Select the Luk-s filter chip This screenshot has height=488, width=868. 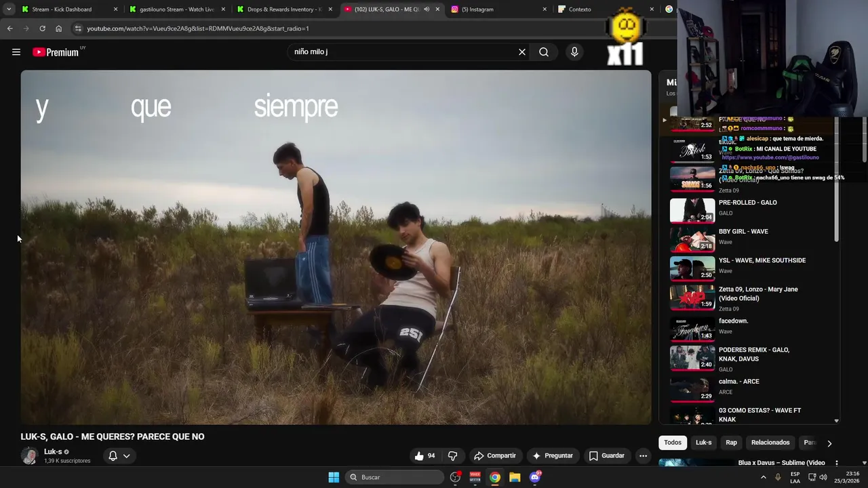(x=703, y=443)
